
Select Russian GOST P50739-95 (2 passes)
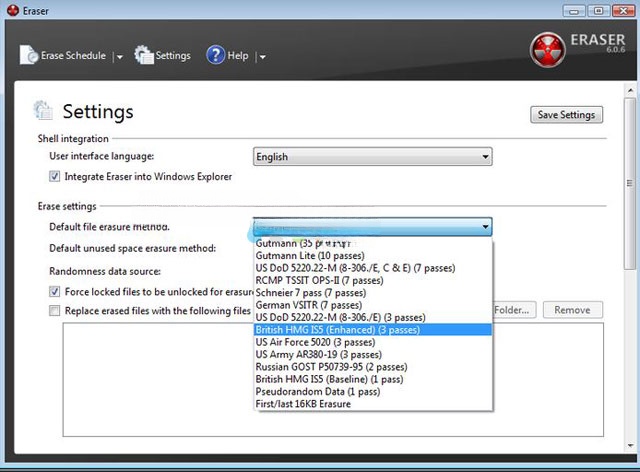tap(373, 367)
